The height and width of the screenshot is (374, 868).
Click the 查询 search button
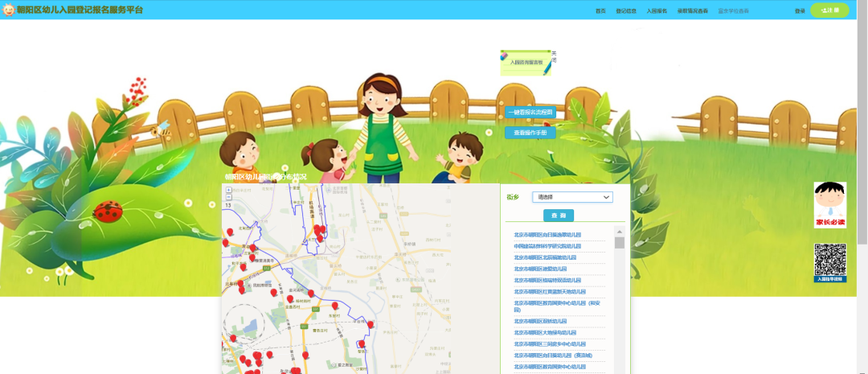coord(559,216)
